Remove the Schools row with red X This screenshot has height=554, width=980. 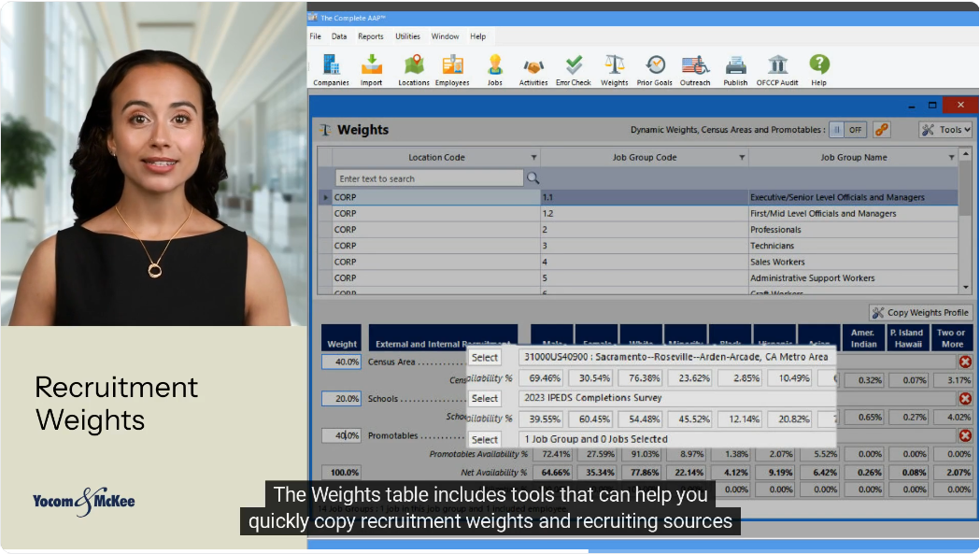[965, 398]
